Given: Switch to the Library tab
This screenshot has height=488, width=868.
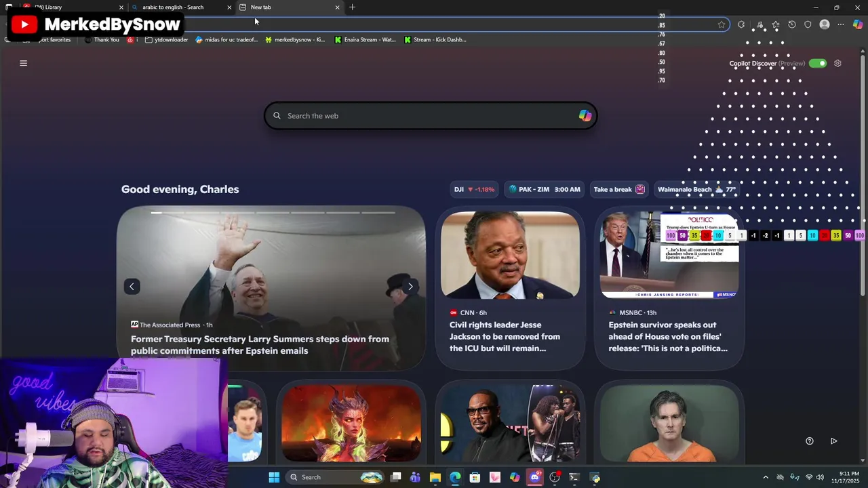Looking at the screenshot, I should [71, 7].
